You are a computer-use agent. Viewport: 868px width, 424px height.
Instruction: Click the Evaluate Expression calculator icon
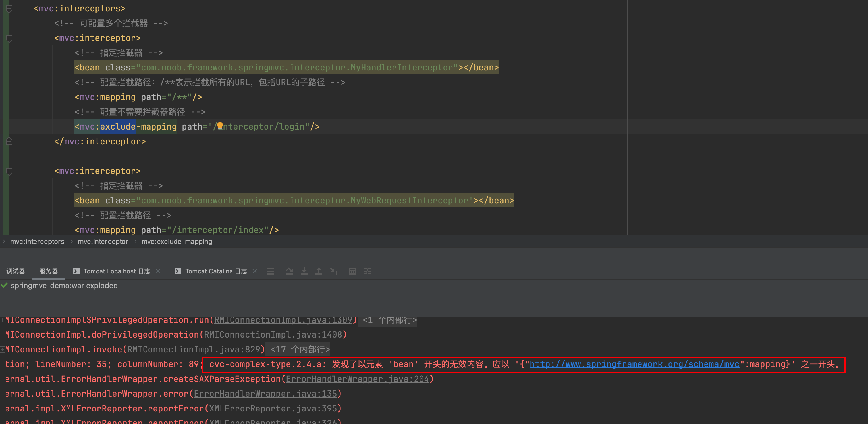click(x=352, y=271)
